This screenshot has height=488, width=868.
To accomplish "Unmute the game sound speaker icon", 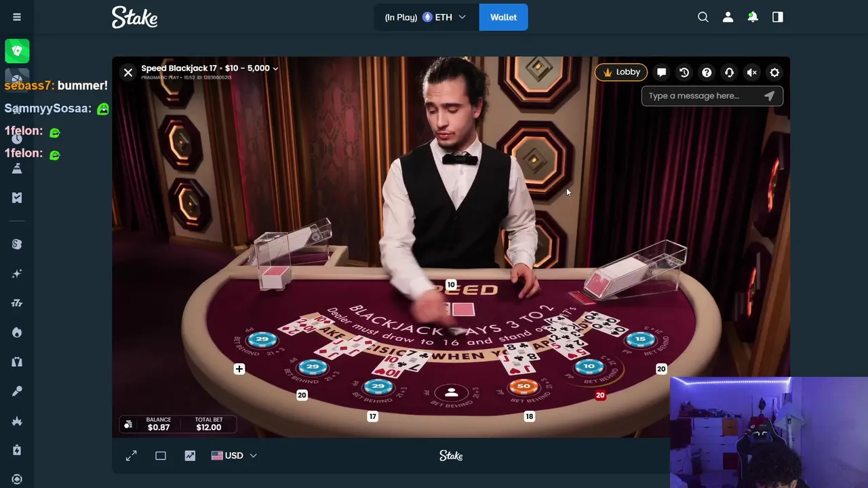I will [x=752, y=73].
